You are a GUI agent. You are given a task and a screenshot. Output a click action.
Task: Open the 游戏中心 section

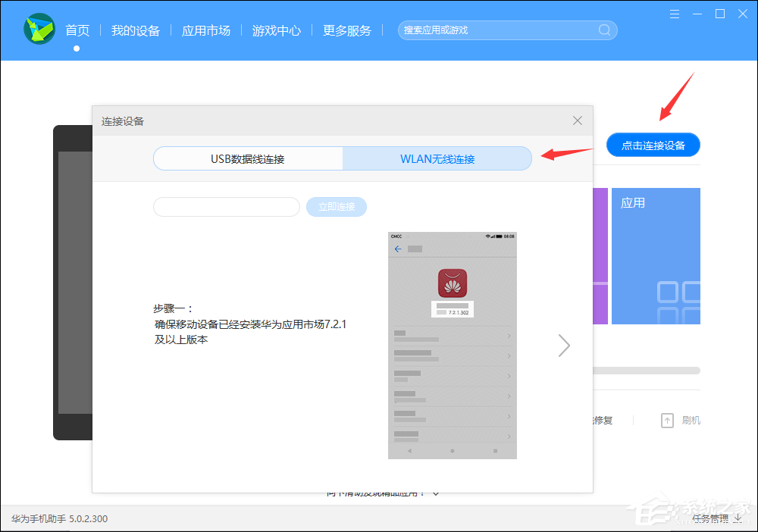[276, 30]
